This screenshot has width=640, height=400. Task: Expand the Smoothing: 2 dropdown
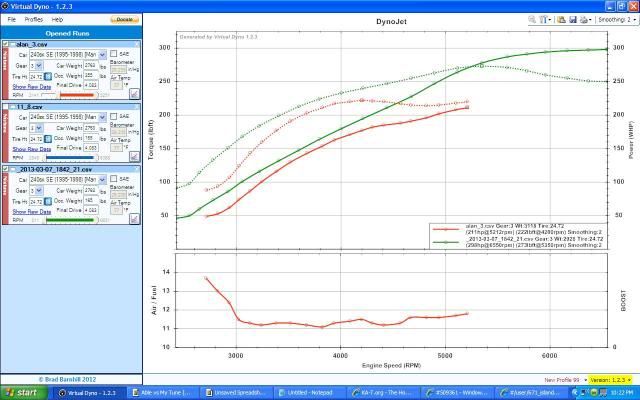point(615,19)
